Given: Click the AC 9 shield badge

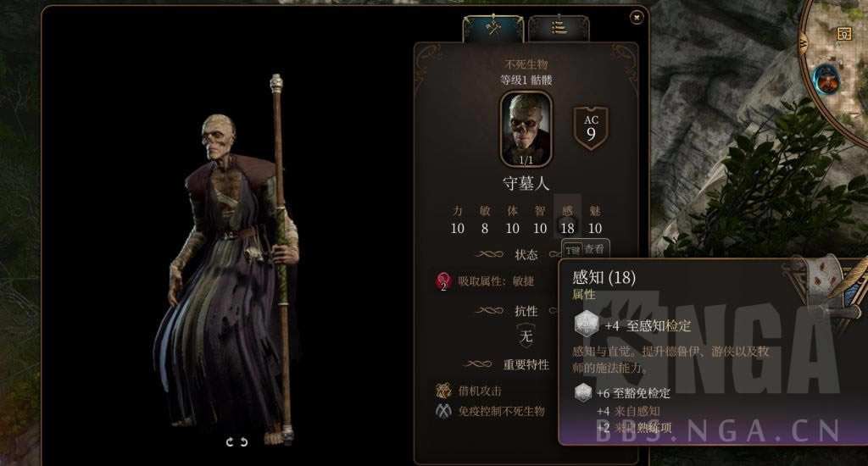Looking at the screenshot, I should (x=591, y=129).
